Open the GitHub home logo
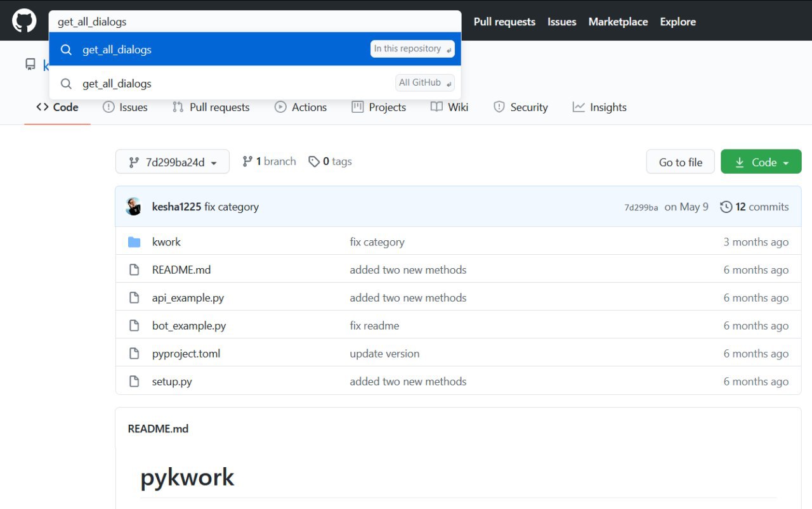 tap(24, 21)
